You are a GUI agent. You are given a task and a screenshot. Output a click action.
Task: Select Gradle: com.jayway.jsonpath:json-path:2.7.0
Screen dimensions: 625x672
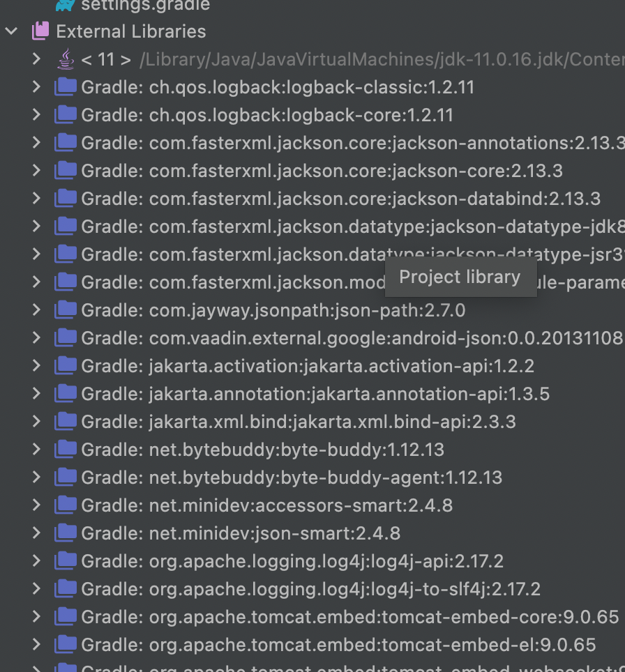(x=273, y=310)
